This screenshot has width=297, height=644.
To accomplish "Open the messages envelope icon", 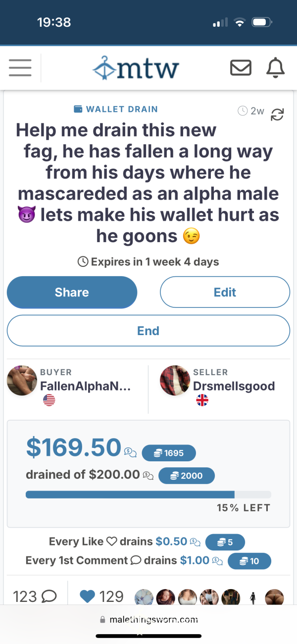I will pyautogui.click(x=241, y=68).
